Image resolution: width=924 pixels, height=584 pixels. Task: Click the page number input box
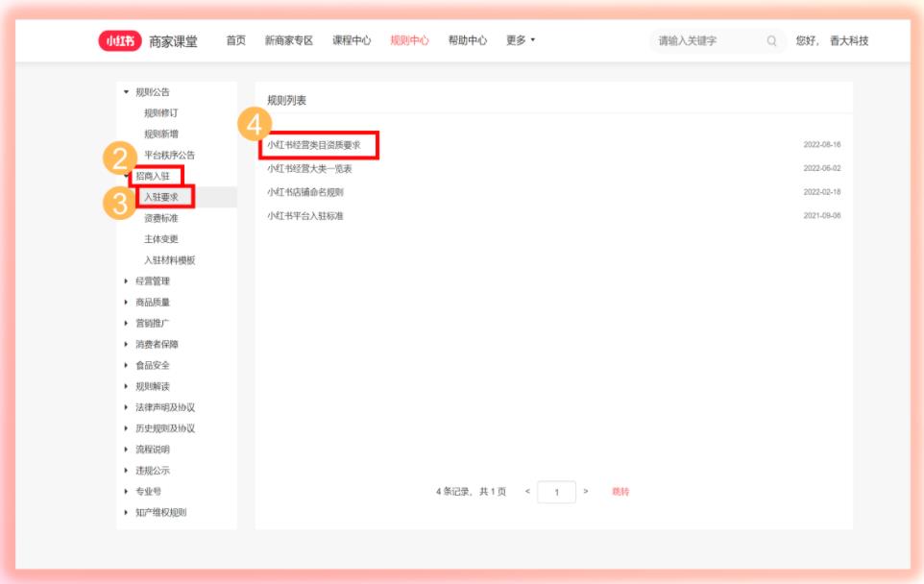click(556, 492)
